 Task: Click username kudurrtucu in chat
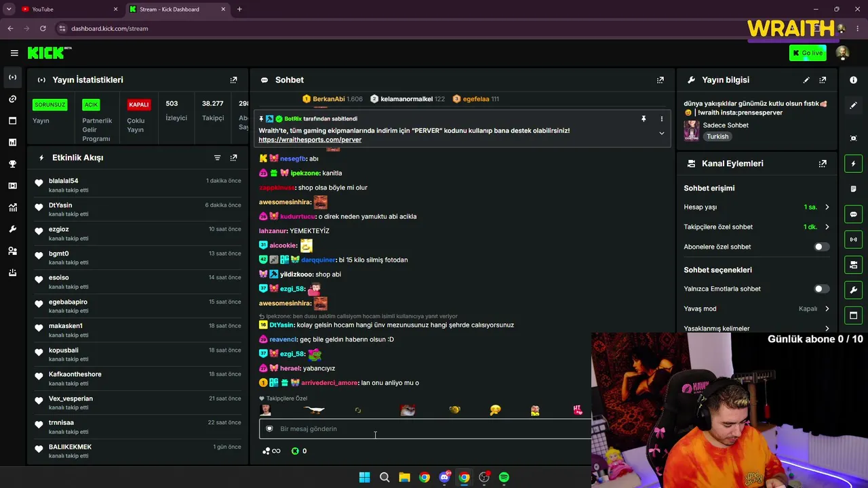pyautogui.click(x=298, y=217)
